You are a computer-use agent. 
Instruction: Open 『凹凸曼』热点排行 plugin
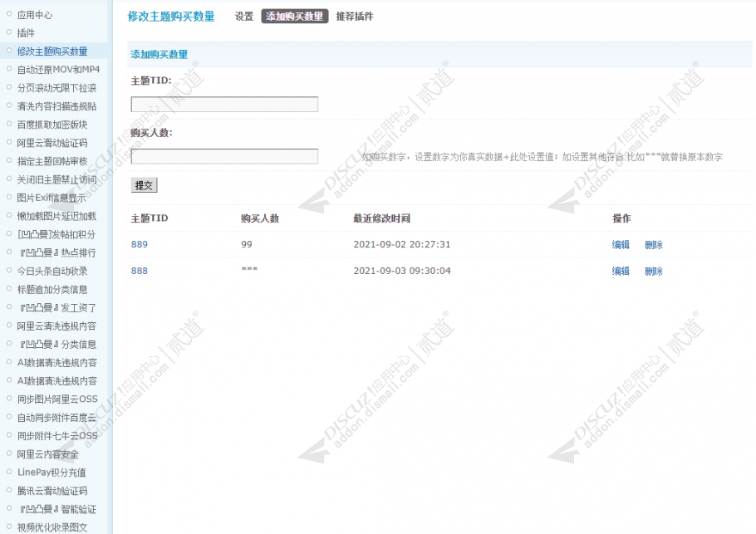click(56, 253)
